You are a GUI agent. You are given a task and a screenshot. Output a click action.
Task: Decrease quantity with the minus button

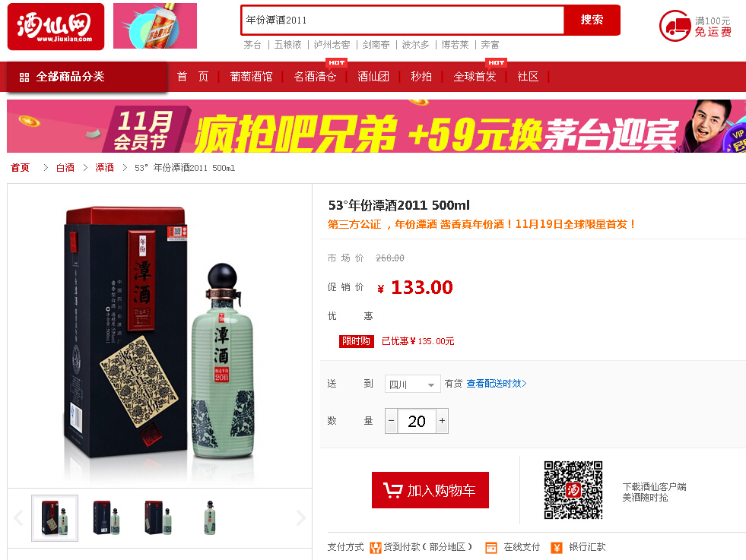point(391,421)
